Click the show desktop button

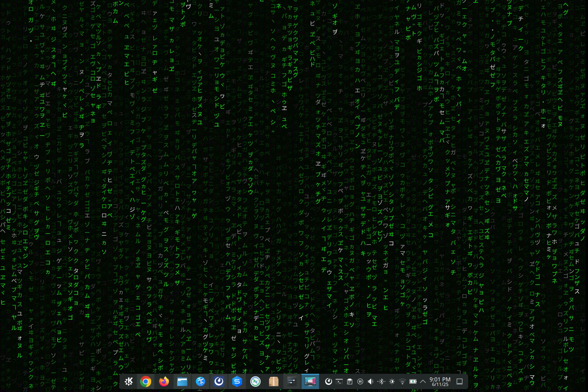coord(460,382)
